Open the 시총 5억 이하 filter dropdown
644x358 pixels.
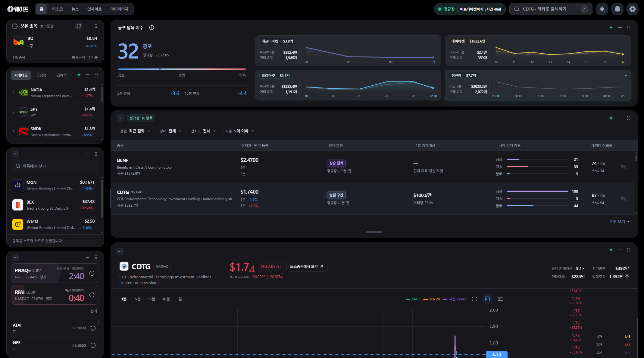pyautogui.click(x=240, y=131)
